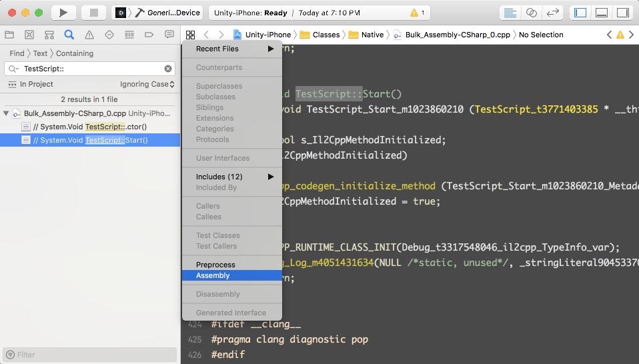Click Classes folder in the jump bar
The height and width of the screenshot is (364, 639).
[320, 35]
